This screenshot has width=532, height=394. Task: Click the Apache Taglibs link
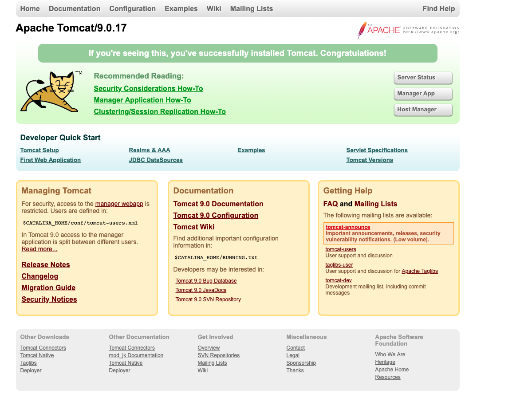420,271
